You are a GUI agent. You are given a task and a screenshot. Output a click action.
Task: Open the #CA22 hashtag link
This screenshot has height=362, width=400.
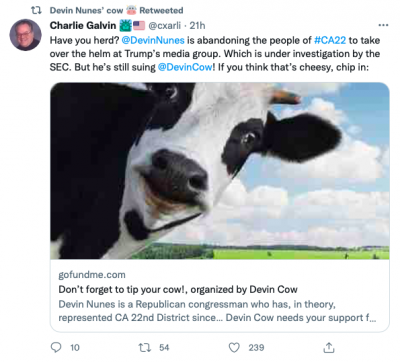click(x=330, y=40)
